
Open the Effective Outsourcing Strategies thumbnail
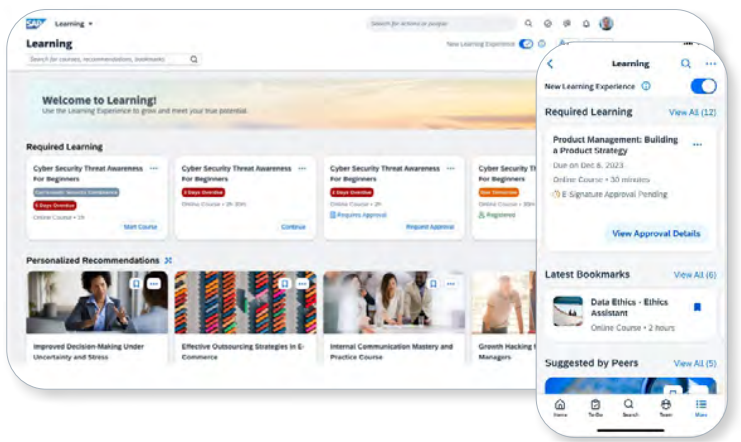point(245,303)
